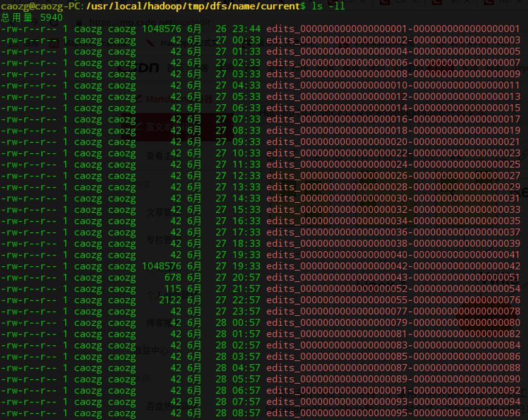Select file name ending in 077-0000000000000000078
This screenshot has height=420, width=528.
[393, 311]
